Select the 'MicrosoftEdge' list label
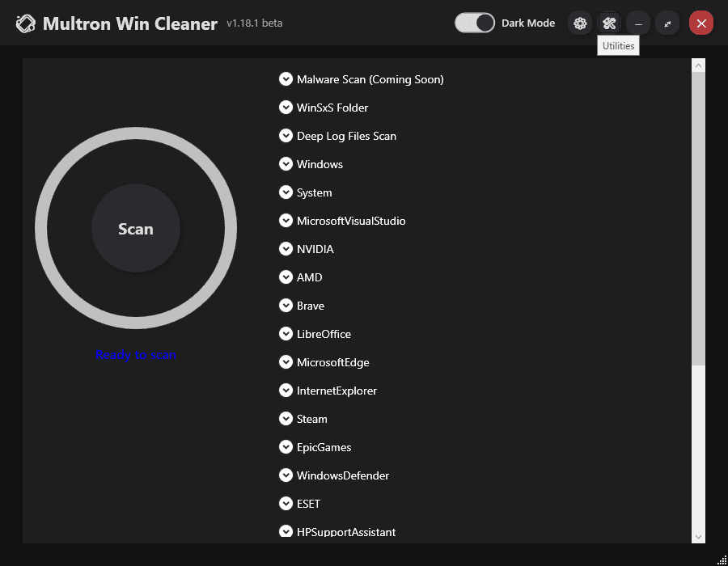Viewport: 728px width, 566px height. [333, 363]
